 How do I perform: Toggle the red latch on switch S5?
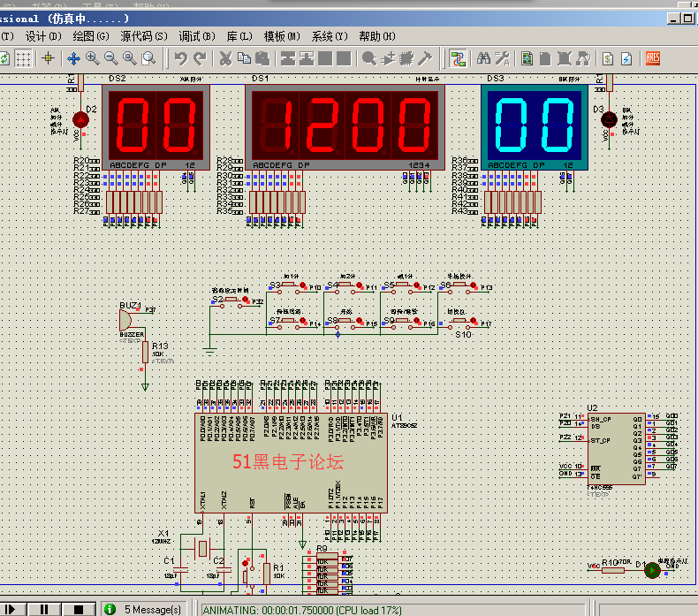[417, 285]
